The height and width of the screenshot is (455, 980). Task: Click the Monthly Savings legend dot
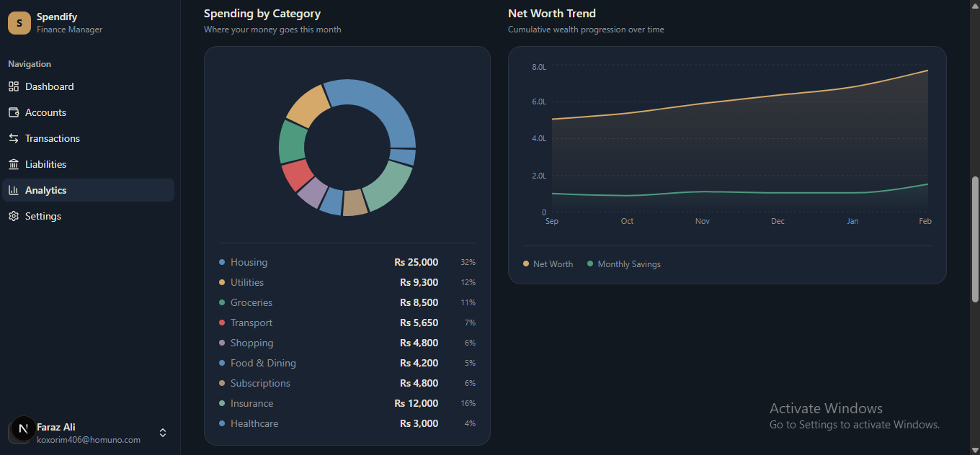(x=592, y=264)
